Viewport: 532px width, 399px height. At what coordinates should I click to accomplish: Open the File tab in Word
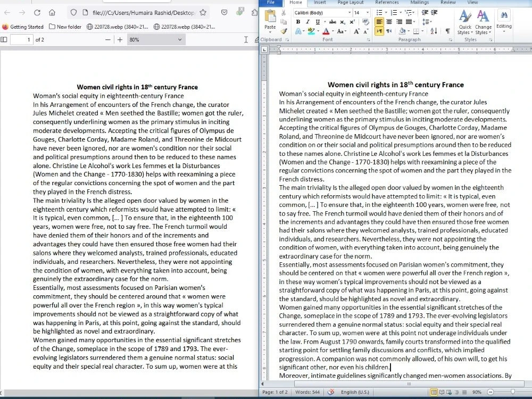coord(271,2)
